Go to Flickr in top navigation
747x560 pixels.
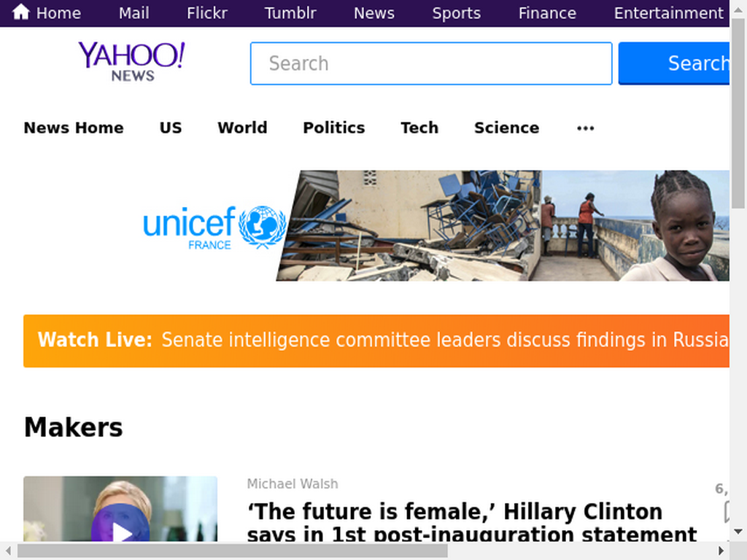click(206, 13)
